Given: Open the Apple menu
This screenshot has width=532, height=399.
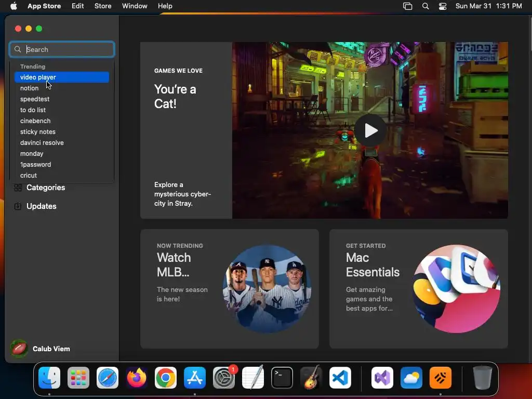Looking at the screenshot, I should pos(14,6).
